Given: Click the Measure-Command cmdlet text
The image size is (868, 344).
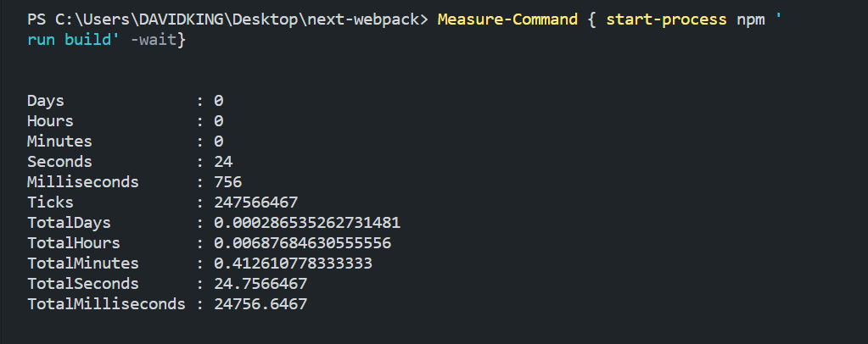Looking at the screenshot, I should click(507, 19).
